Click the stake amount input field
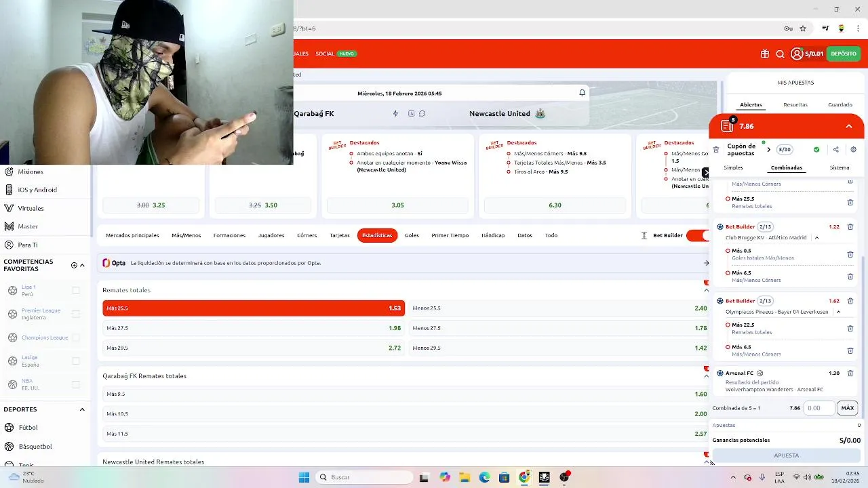The height and width of the screenshot is (488, 868). (819, 408)
